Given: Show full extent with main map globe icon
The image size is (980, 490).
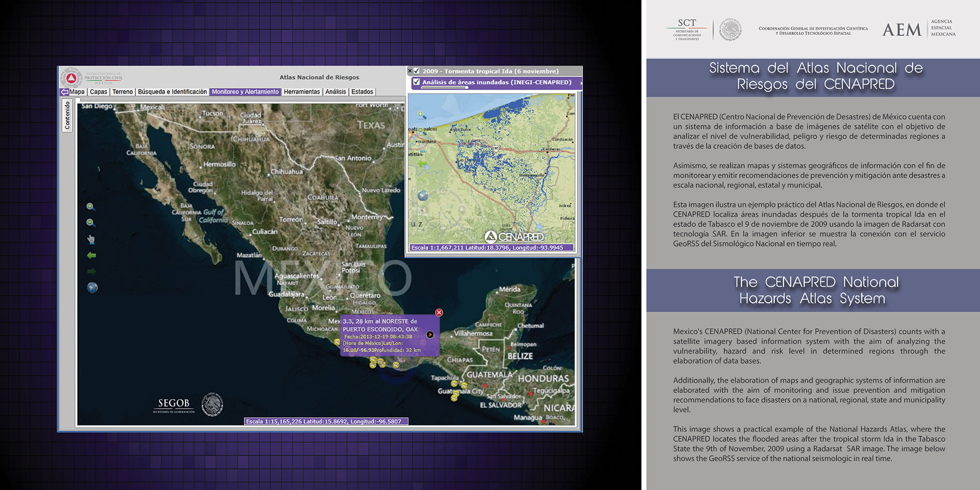Looking at the screenshot, I should tap(92, 288).
